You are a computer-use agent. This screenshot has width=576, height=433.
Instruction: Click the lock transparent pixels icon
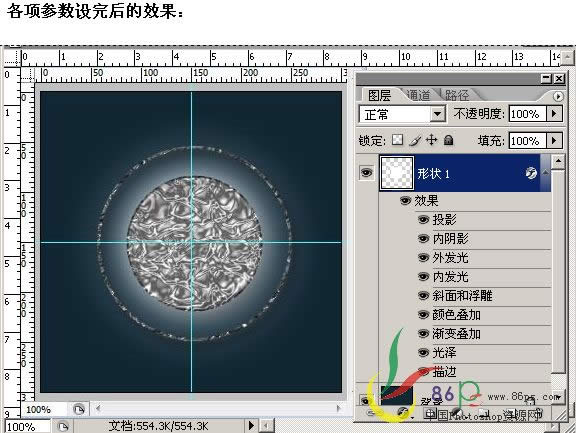[x=397, y=140]
